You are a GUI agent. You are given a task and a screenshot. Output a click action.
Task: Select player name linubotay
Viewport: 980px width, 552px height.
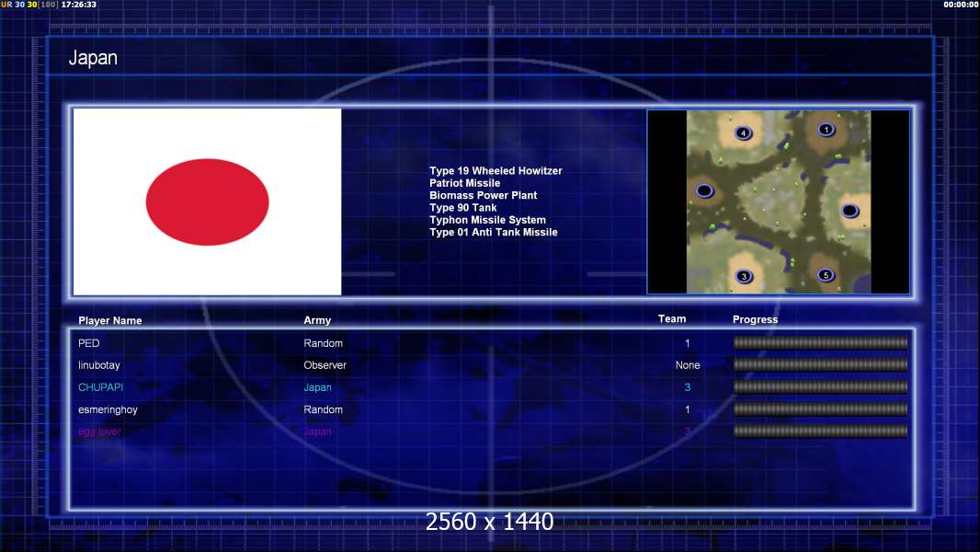click(x=98, y=365)
